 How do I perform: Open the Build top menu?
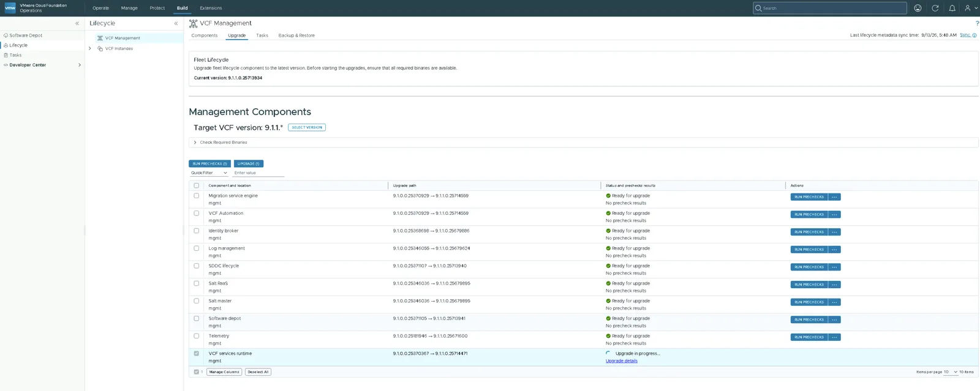183,8
